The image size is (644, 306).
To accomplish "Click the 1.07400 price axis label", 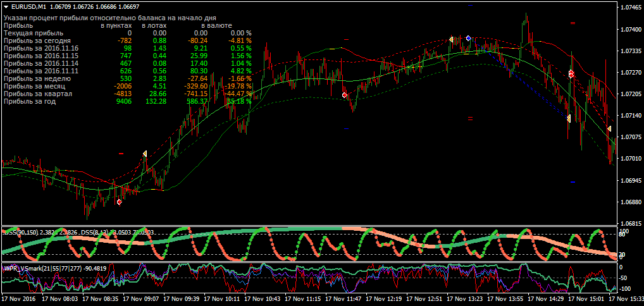I will 632,30.
